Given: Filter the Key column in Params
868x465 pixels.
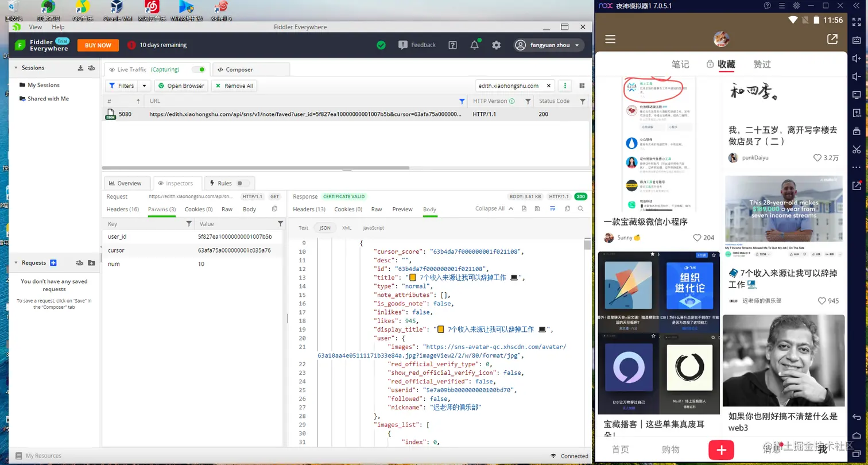Looking at the screenshot, I should 189,223.
